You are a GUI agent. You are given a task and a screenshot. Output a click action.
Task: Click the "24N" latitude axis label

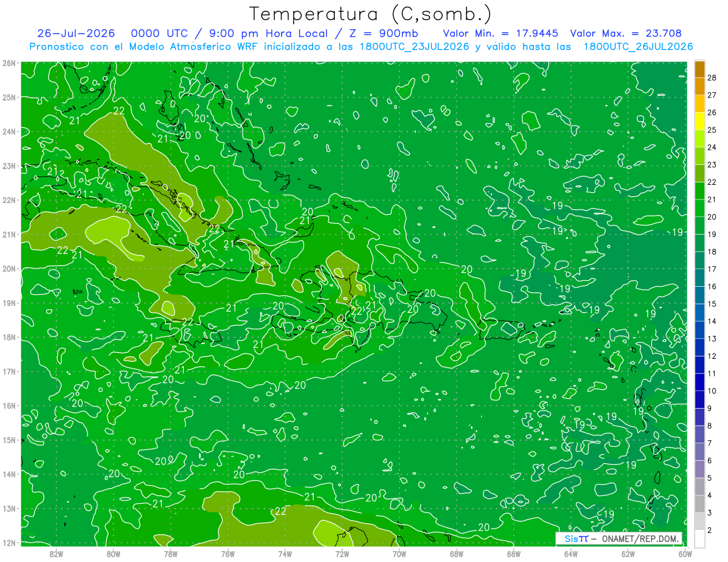tap(9, 132)
